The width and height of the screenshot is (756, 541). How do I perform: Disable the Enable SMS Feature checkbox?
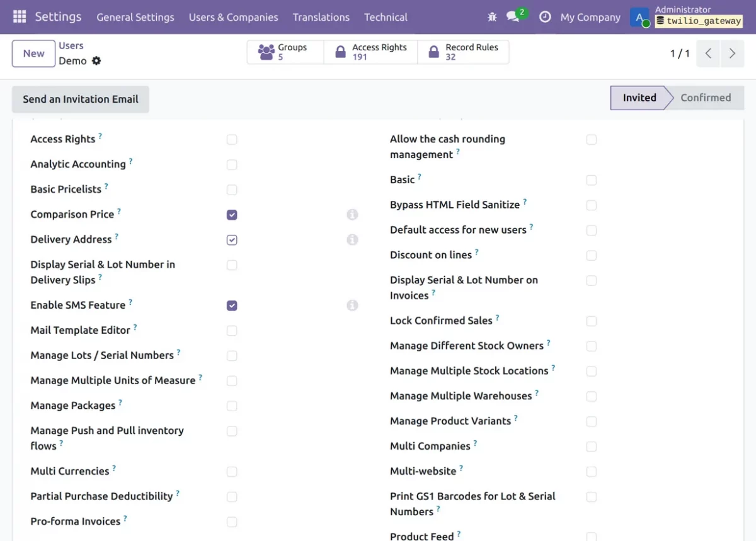(232, 305)
